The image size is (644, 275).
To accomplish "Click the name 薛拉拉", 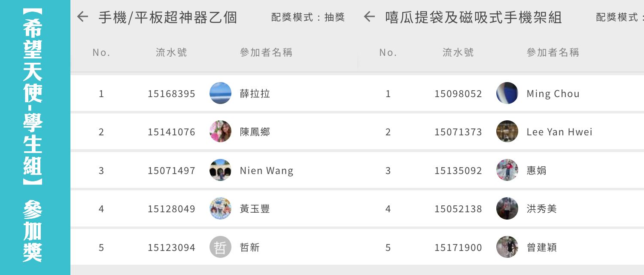I will point(255,94).
